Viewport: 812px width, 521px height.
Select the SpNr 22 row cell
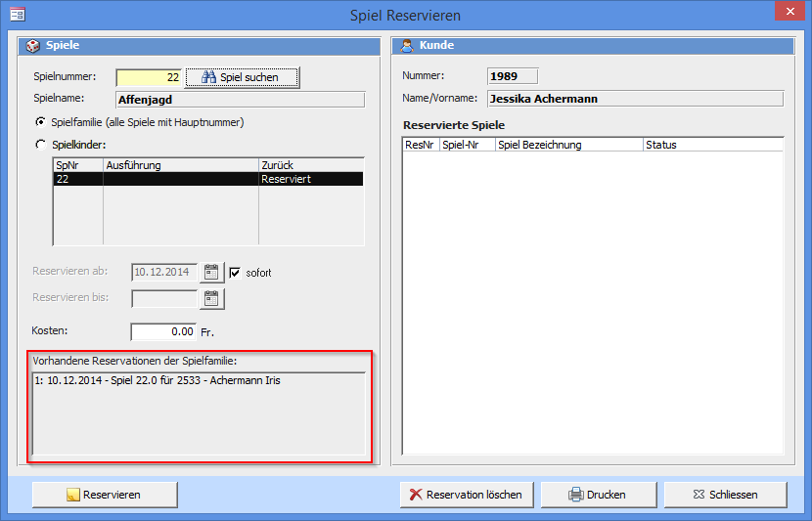tap(78, 179)
